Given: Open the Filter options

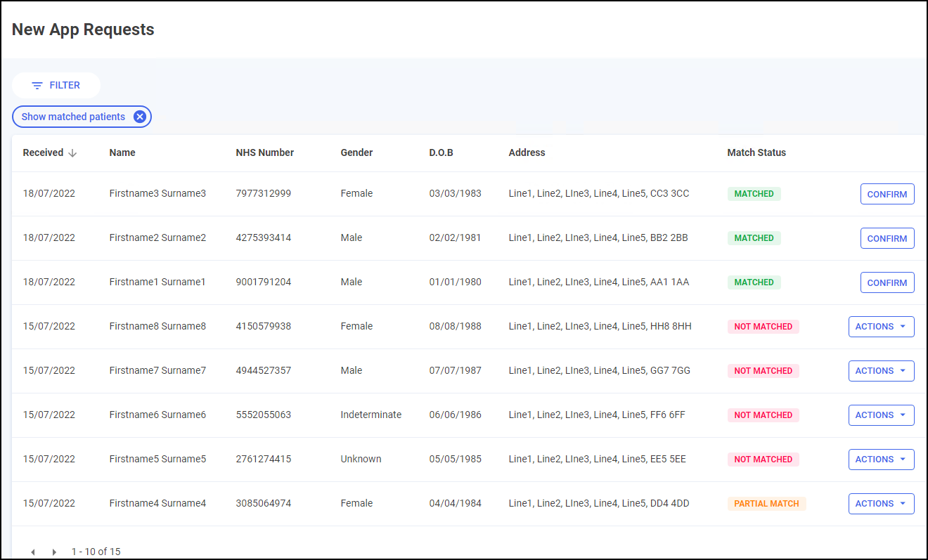Looking at the screenshot, I should coord(56,85).
